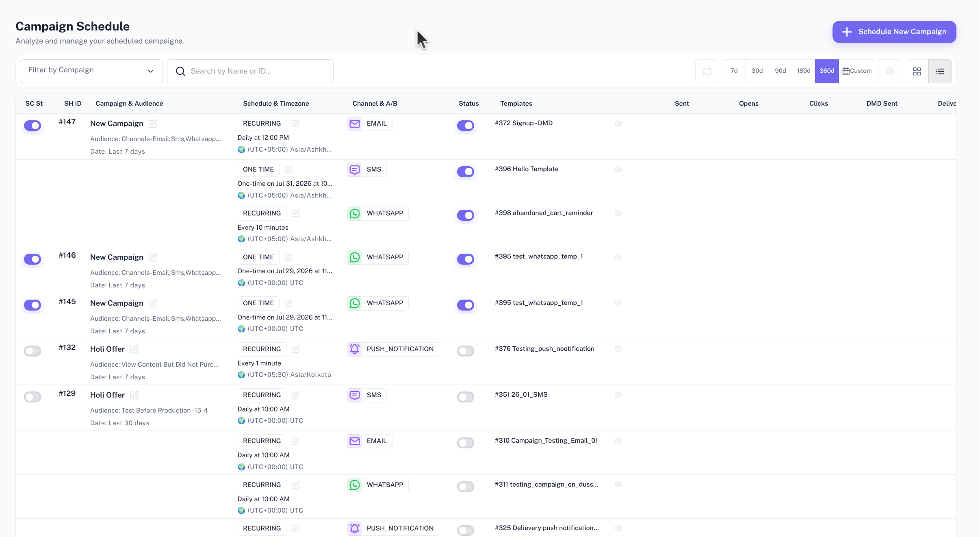980x537 pixels.
Task: Click the RECURRING badge for Every 10 minutes
Action: [262, 213]
